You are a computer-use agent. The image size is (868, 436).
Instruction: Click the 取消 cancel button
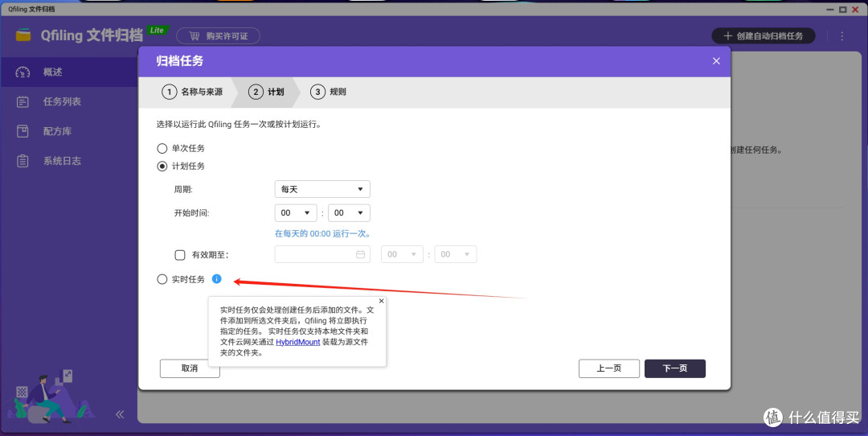(x=190, y=368)
